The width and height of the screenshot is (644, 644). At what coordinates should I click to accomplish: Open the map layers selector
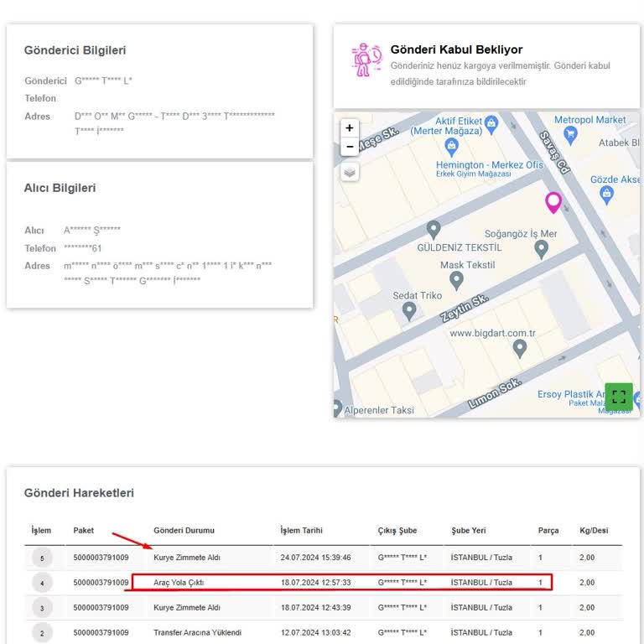click(x=350, y=172)
